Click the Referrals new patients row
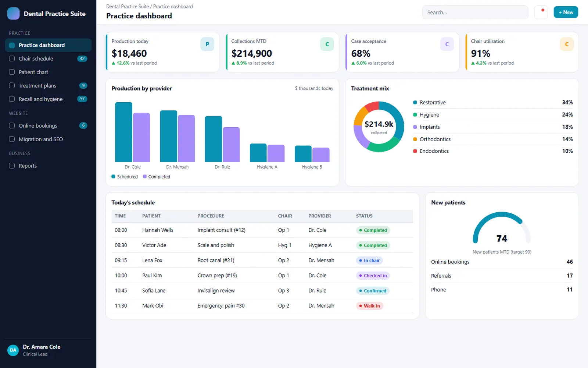 [x=502, y=276]
